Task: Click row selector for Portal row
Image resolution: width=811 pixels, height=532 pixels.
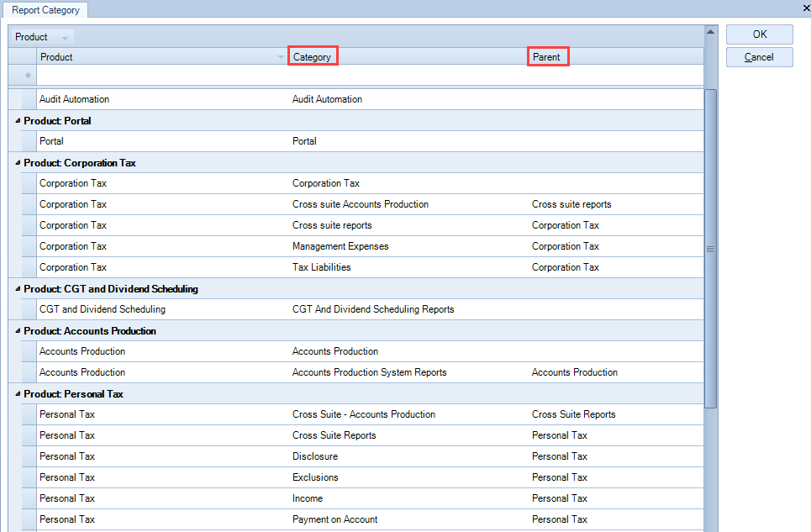Action: pyautogui.click(x=29, y=141)
